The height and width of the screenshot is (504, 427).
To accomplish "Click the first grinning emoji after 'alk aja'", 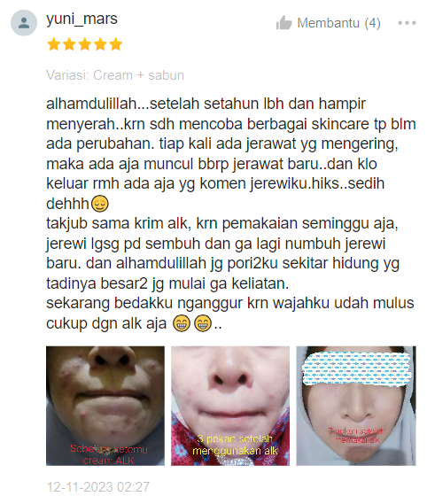I will point(182,323).
